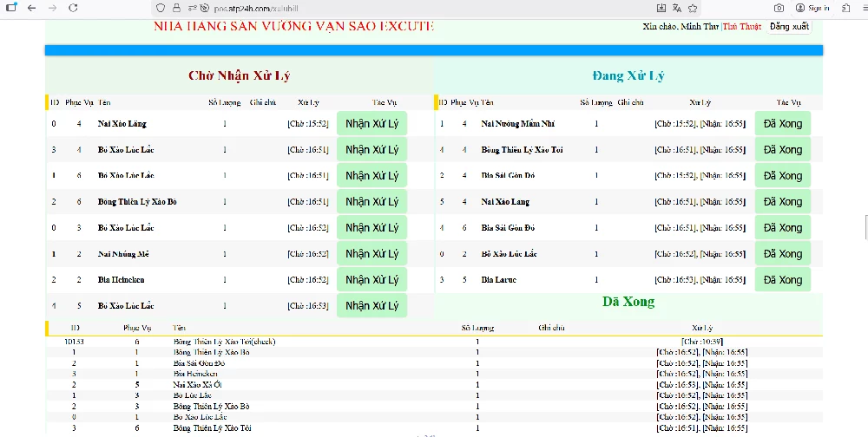868x437 pixels.
Task: View site security padlock info
Action: pos(176,9)
